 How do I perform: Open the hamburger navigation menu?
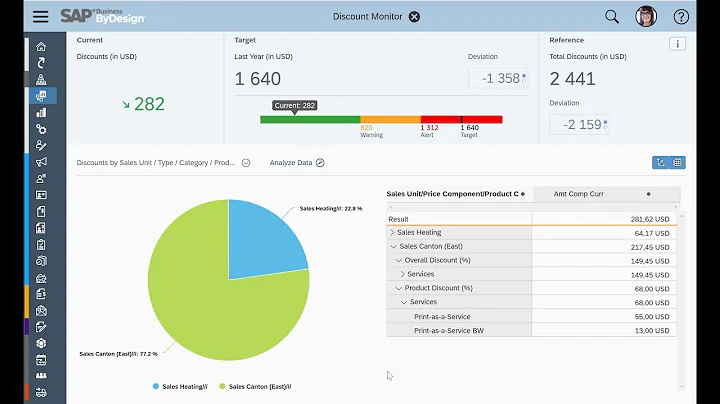click(x=40, y=17)
